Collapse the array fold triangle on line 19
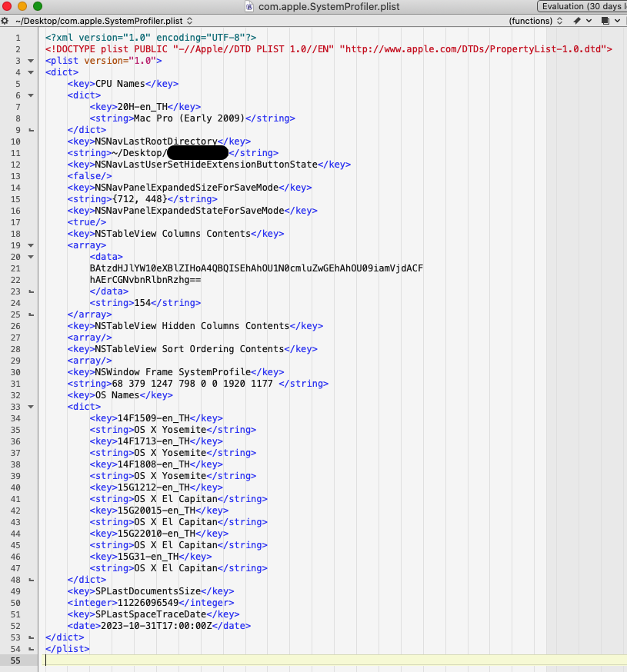Viewport: 627px width, 672px height. coord(31,245)
